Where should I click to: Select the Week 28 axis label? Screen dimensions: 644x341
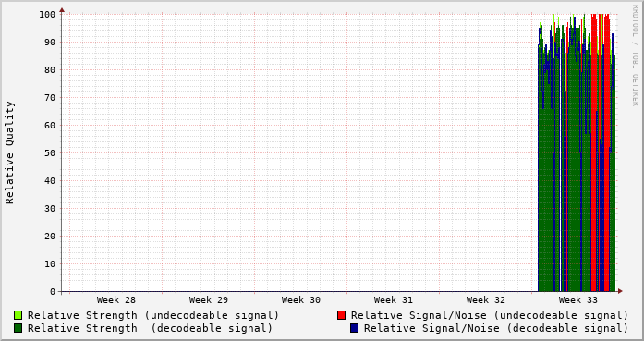point(115,300)
